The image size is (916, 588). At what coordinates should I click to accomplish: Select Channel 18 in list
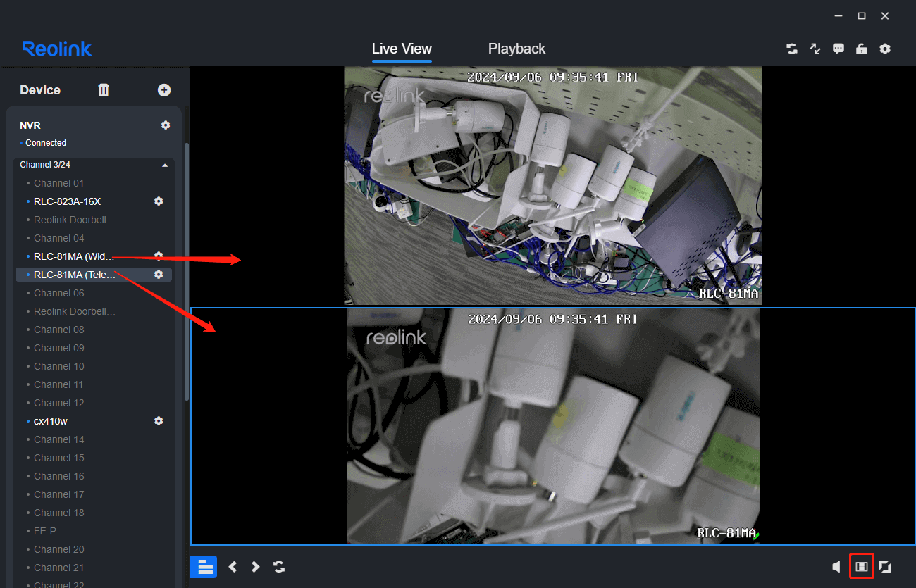[x=58, y=513]
